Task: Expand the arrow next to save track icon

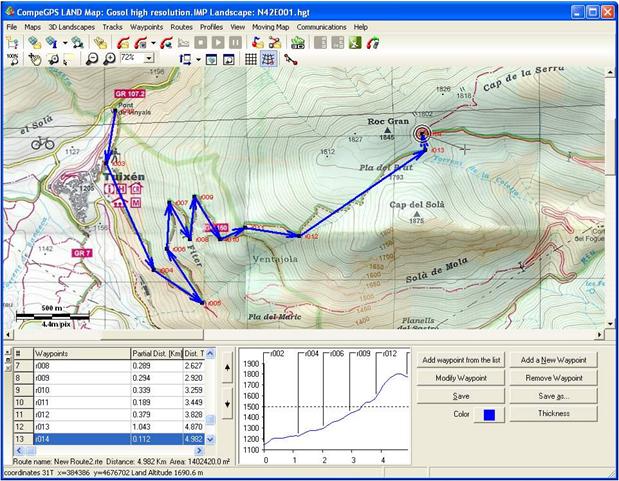Action: point(153,43)
